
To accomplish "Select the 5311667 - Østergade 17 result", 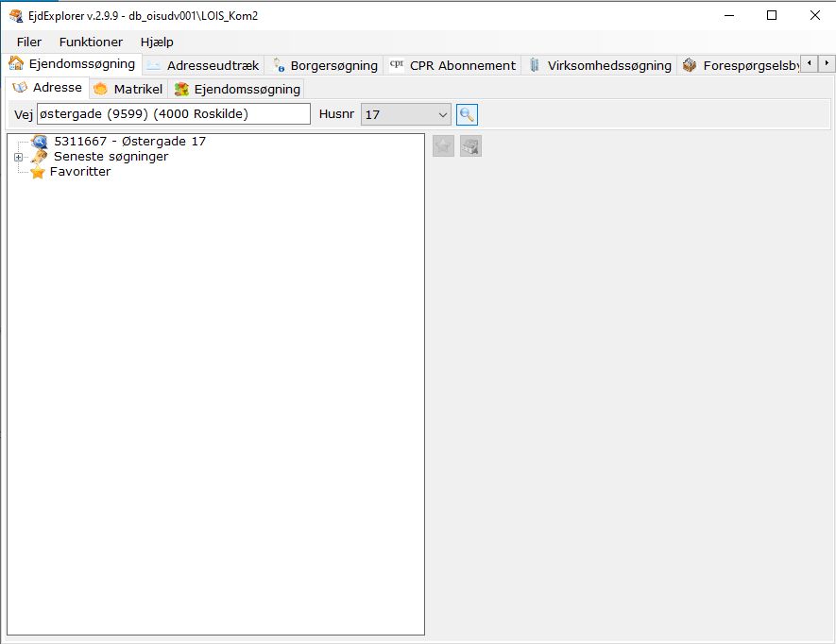I will click(x=129, y=142).
